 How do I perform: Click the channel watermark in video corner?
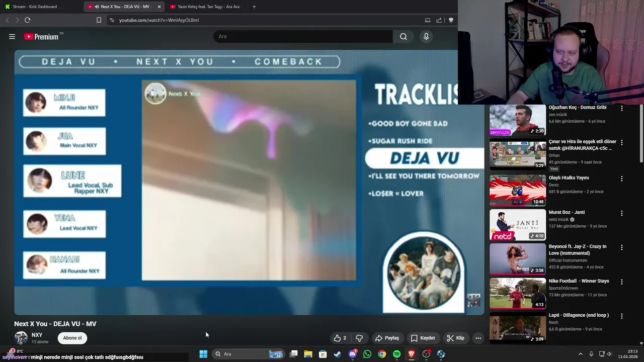coord(473,300)
